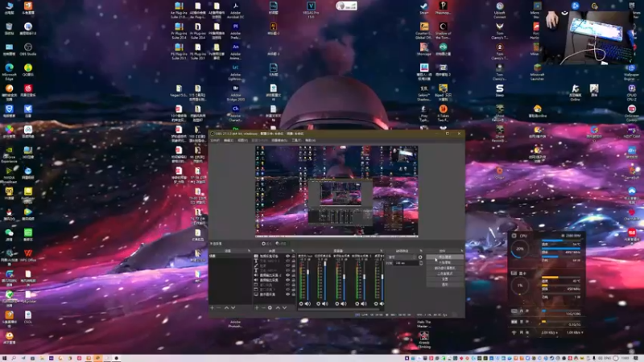Pop out the 混音器 dock panel

click(381, 251)
